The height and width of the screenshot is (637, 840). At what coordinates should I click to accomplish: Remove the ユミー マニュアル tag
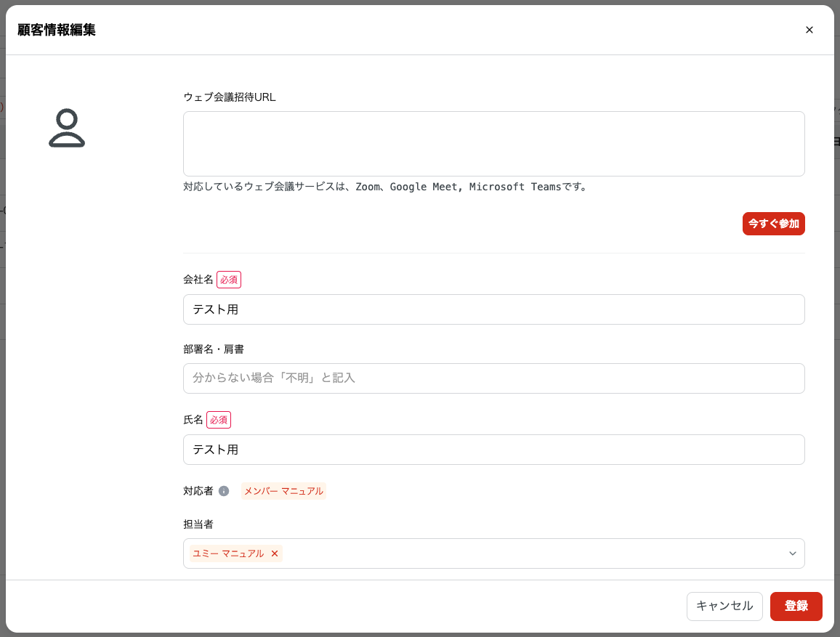click(x=275, y=553)
